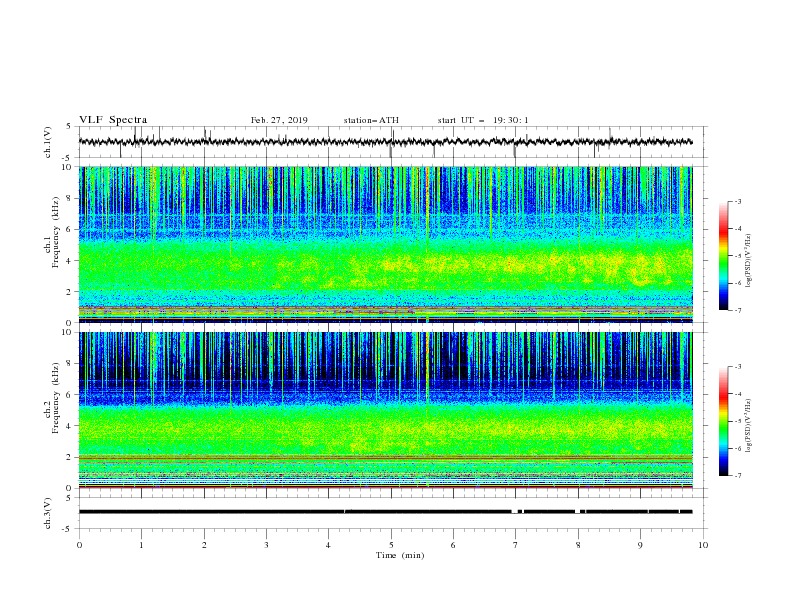
Task: Click the time axis tick label "0"
Action: pyautogui.click(x=79, y=545)
